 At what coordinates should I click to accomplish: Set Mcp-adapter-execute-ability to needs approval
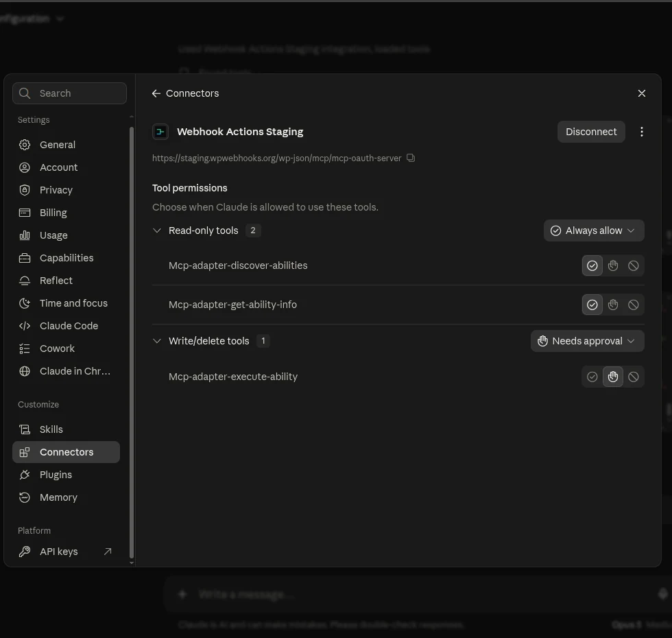tap(612, 377)
